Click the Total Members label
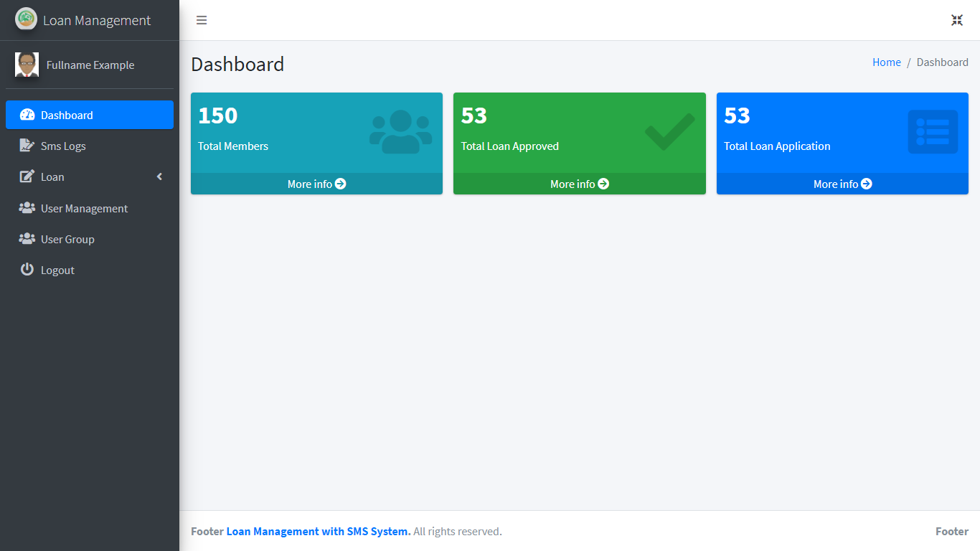980x551 pixels. (233, 146)
